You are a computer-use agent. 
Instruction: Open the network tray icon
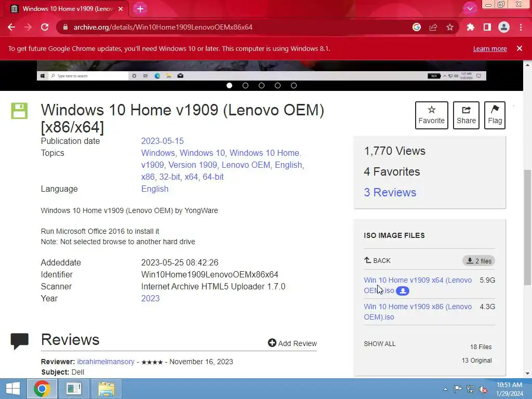pos(471,389)
